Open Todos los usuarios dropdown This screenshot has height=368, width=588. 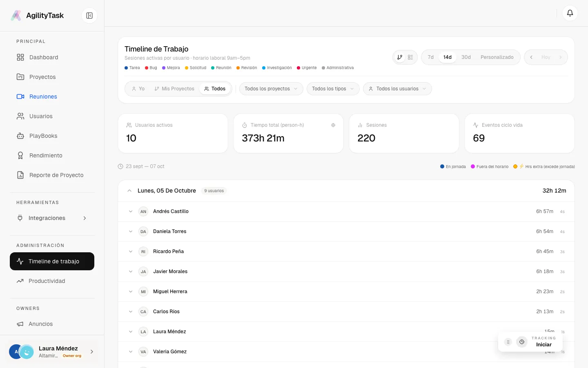[x=397, y=89]
